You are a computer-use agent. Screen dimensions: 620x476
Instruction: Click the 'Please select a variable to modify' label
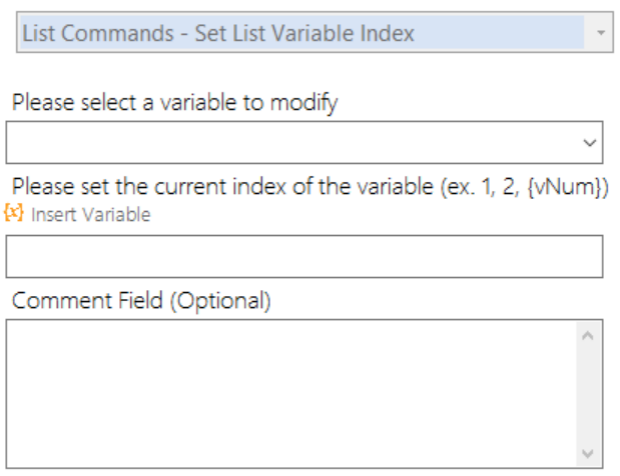175,102
